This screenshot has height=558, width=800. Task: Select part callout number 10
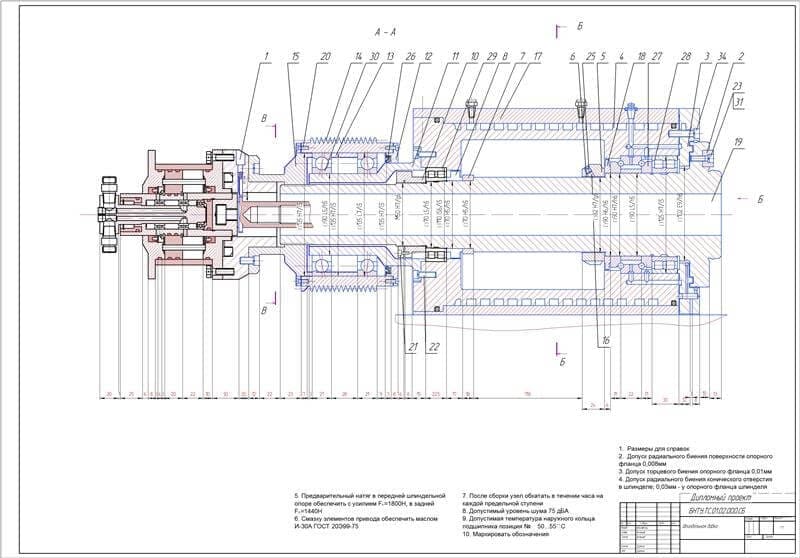pos(474,57)
